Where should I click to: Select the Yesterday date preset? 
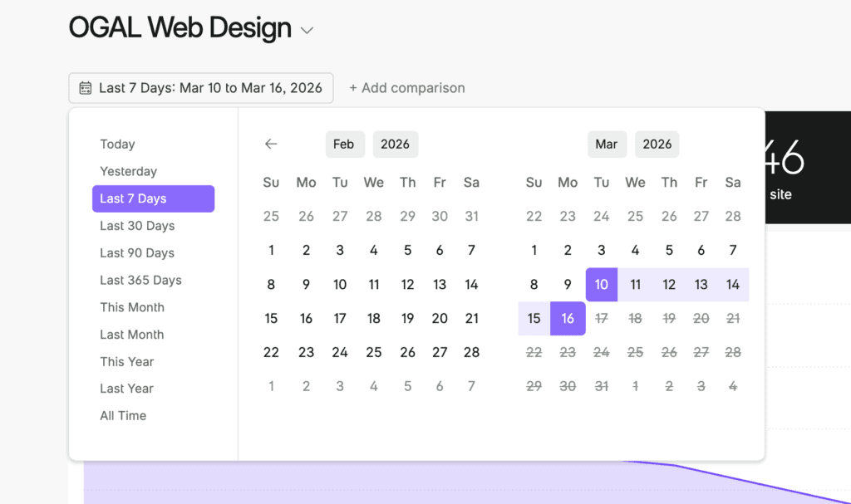pyautogui.click(x=128, y=171)
